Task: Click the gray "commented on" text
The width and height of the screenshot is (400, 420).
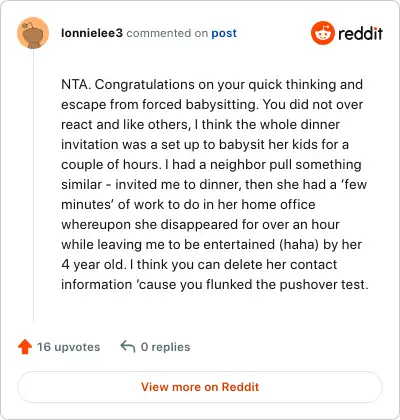Action: (167, 33)
